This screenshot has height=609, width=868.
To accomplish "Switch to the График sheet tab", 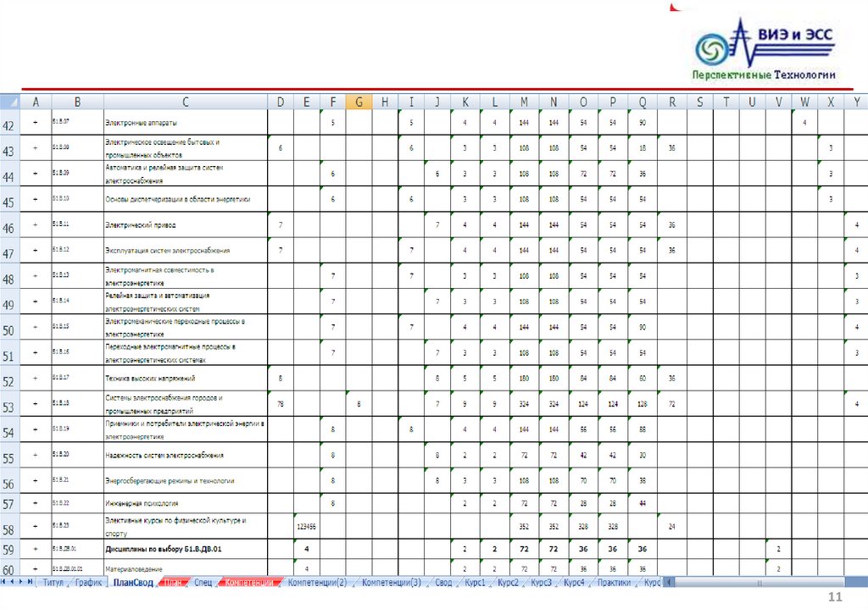I will 88,583.
